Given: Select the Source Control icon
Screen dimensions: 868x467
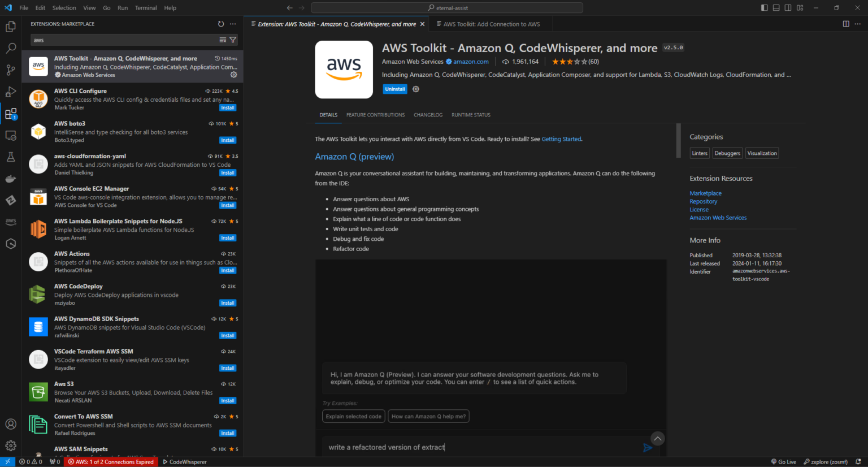Looking at the screenshot, I should coord(10,70).
